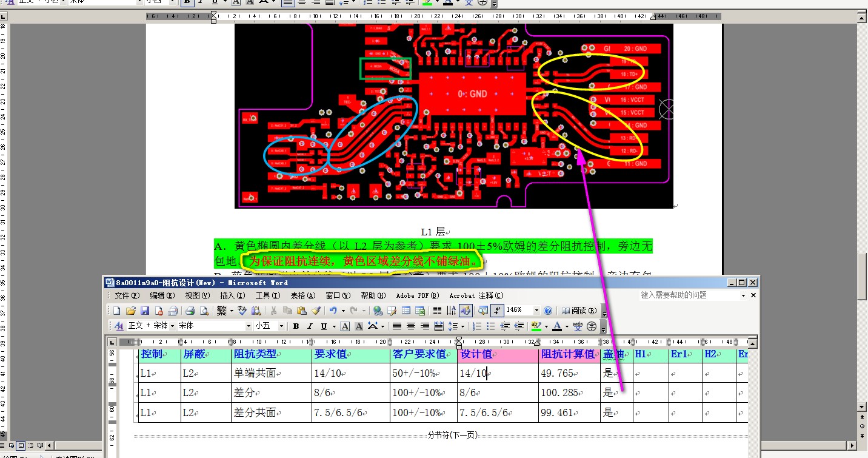Open the 插入(I) menu
868x458 pixels.
[232, 295]
